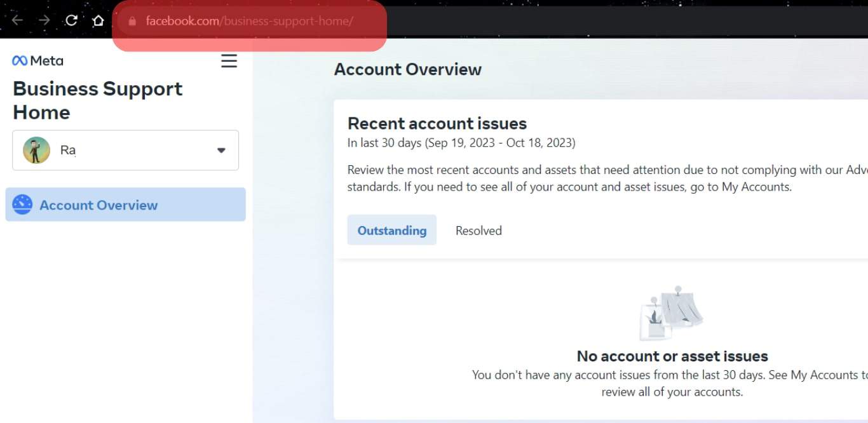
Task: Switch to the Resolved tab
Action: (x=478, y=231)
